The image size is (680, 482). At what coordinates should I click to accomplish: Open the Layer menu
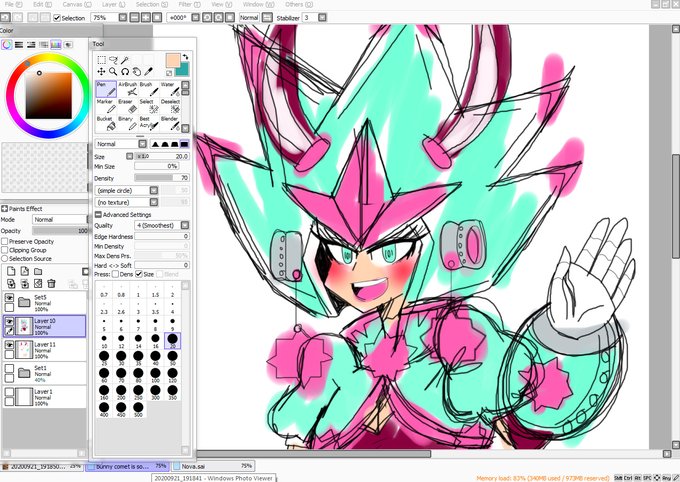point(114,4)
